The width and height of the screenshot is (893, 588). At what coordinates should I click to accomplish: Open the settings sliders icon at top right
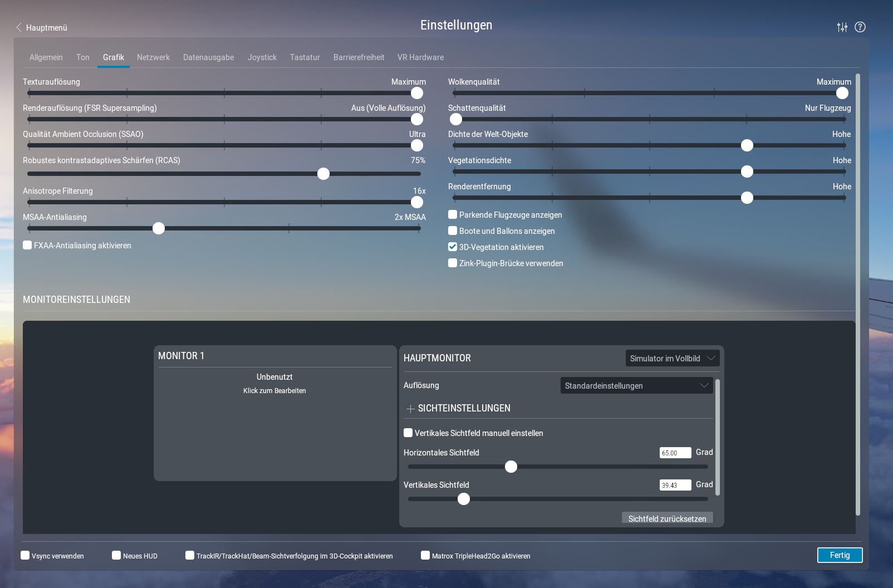[842, 27]
